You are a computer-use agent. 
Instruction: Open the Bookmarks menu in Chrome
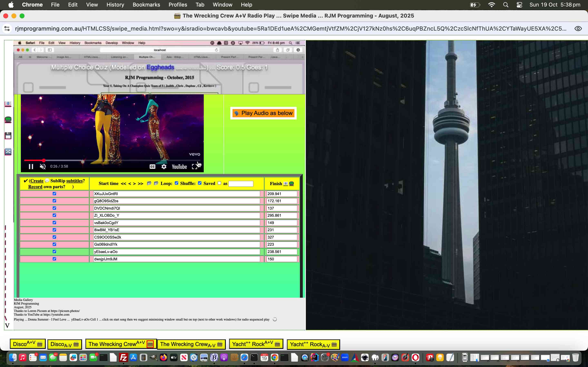[146, 5]
